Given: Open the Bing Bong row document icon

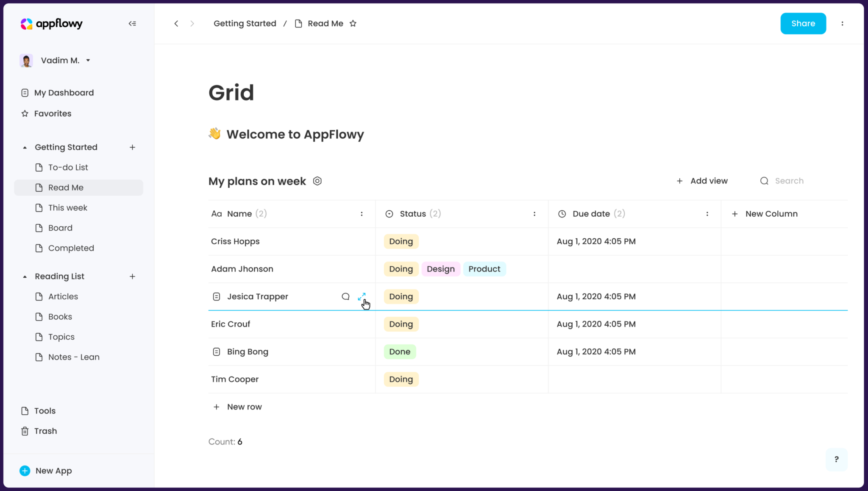Looking at the screenshot, I should (217, 352).
